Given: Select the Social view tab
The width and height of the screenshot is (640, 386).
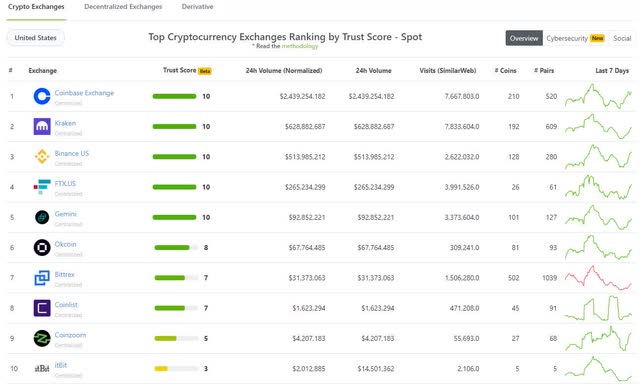Looking at the screenshot, I should tap(622, 38).
